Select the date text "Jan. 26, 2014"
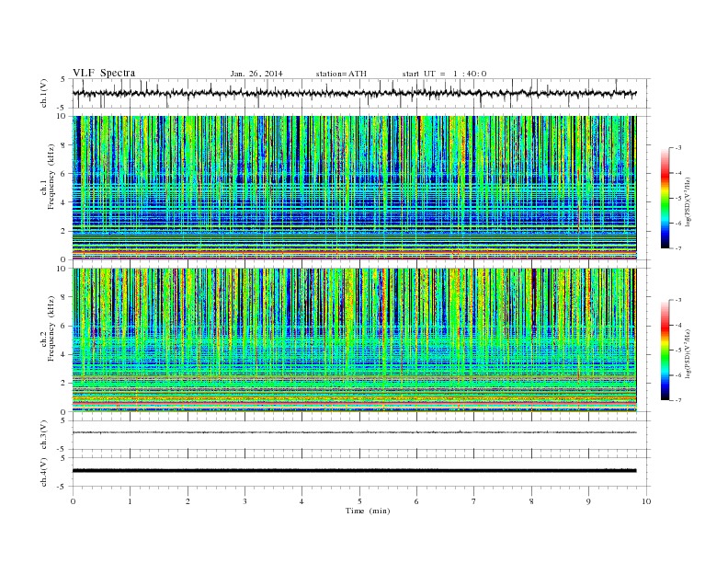The height and width of the screenshot is (563, 728). click(256, 74)
